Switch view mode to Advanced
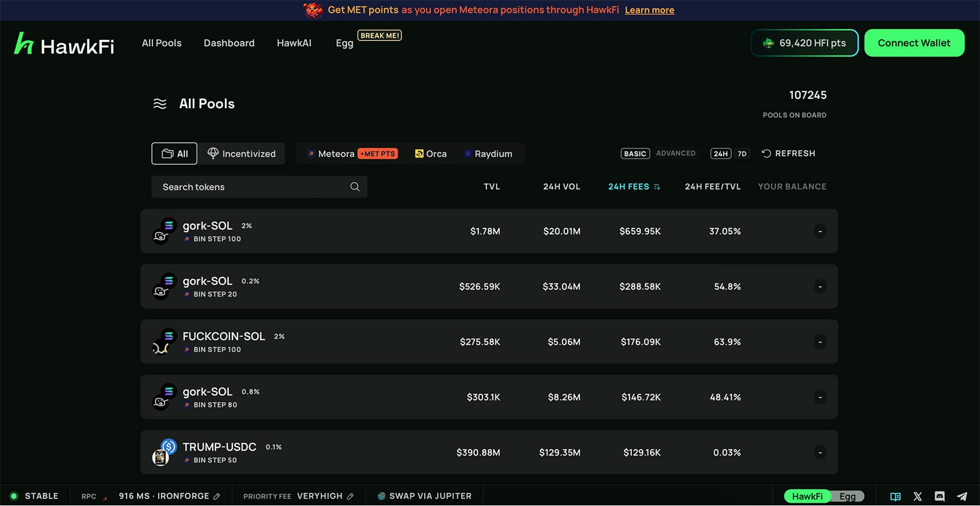 [x=675, y=154]
